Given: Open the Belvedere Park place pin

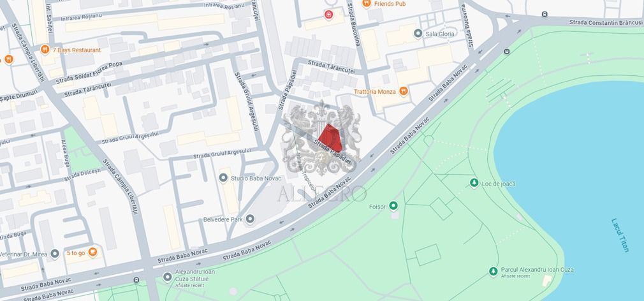Looking at the screenshot, I should [x=250, y=219].
